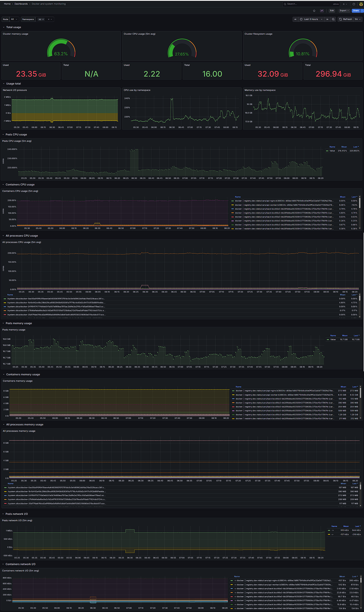364x612 pixels.
Task: Refresh the dashboard now
Action: tap(346, 19)
